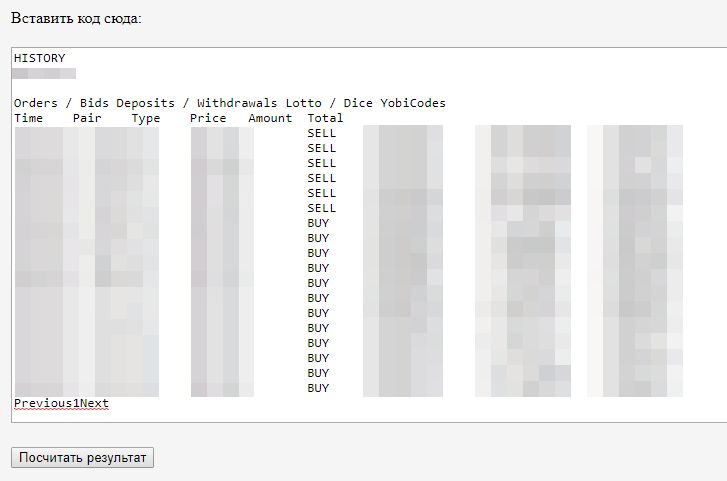
Task: Place cursor on the HISTORY line
Action: coord(39,58)
